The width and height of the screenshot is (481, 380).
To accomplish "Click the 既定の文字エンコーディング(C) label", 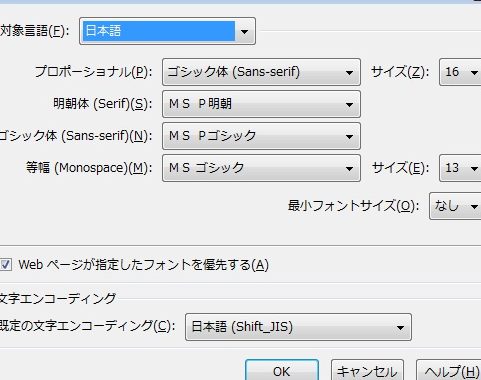I will coord(87,326).
